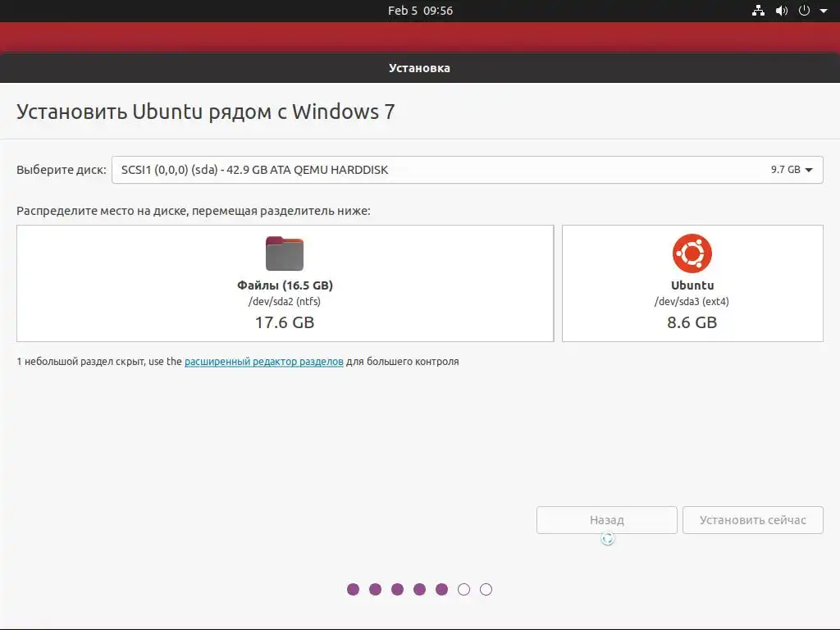Click the last empty progress dot
Viewport: 840px width, 630px height.
pyautogui.click(x=486, y=589)
